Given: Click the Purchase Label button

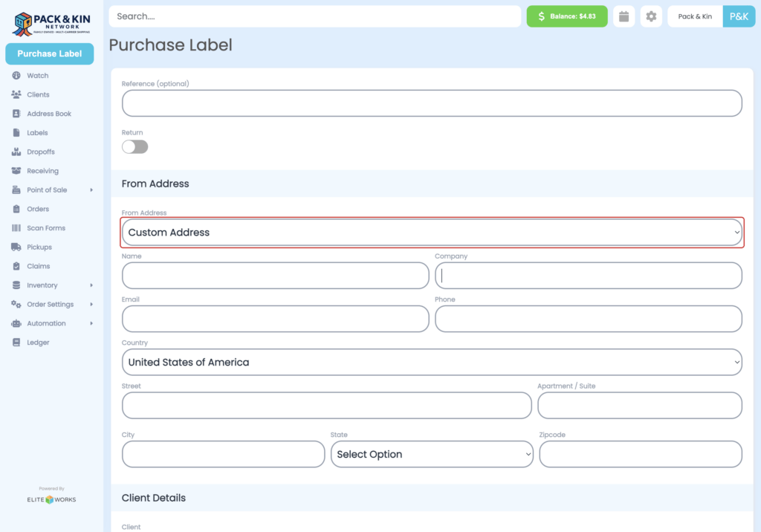Looking at the screenshot, I should pyautogui.click(x=49, y=53).
